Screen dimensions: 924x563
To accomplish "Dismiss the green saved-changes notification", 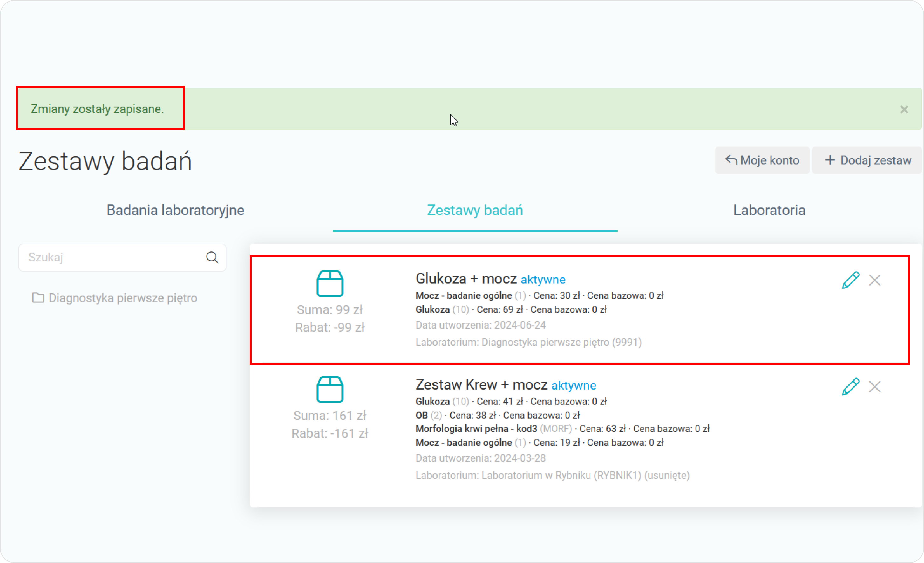I will [x=904, y=110].
